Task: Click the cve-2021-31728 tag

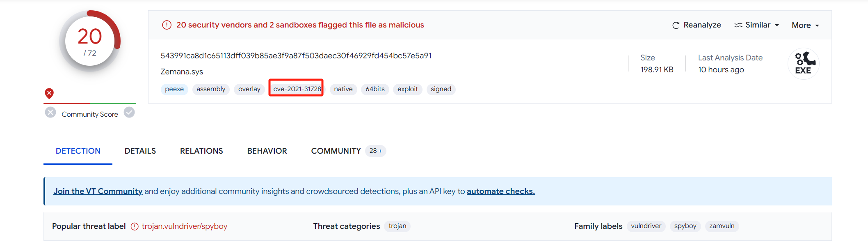Action: 297,89
